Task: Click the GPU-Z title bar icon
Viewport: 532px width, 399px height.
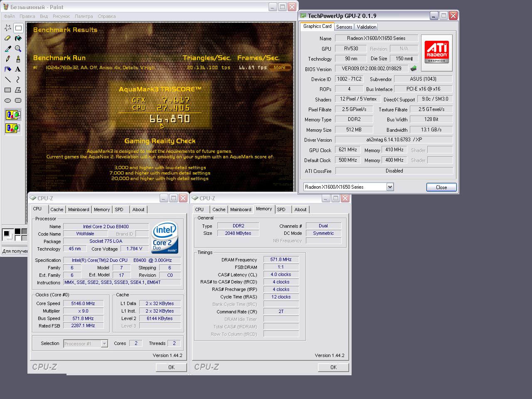Action: click(x=303, y=16)
